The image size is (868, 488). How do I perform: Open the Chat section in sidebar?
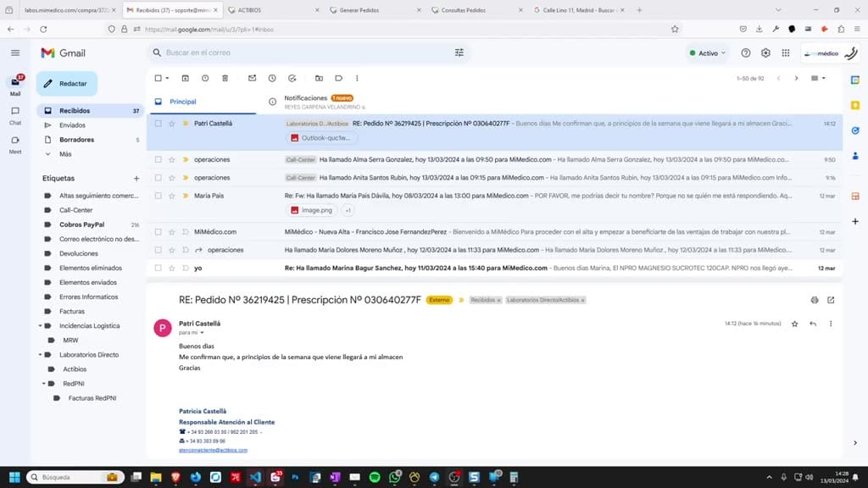click(x=15, y=115)
